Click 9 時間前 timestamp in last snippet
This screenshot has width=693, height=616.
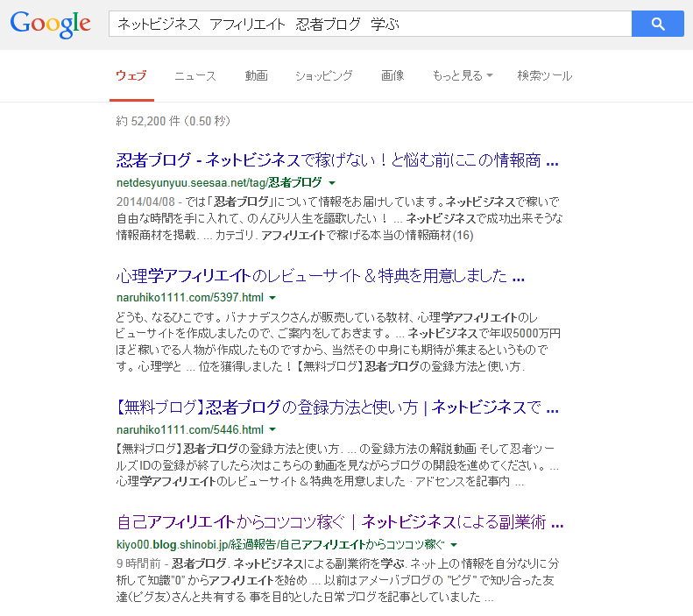point(138,563)
